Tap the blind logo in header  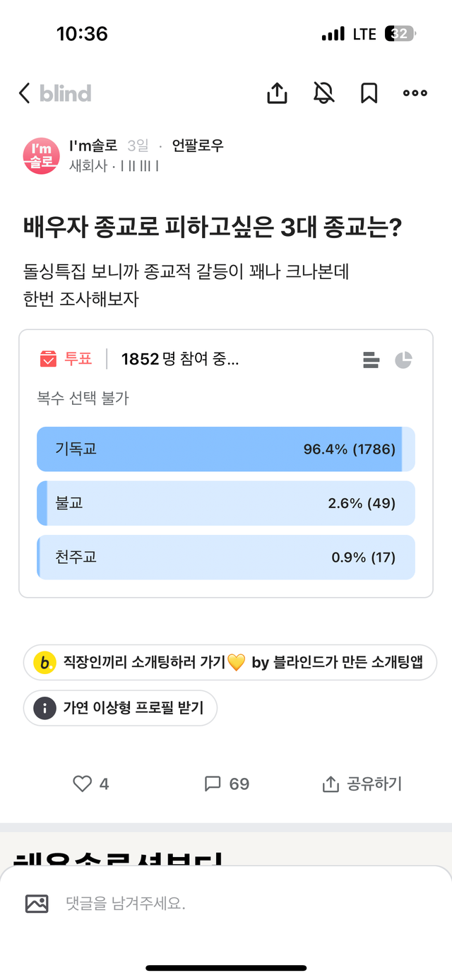pyautogui.click(x=66, y=93)
